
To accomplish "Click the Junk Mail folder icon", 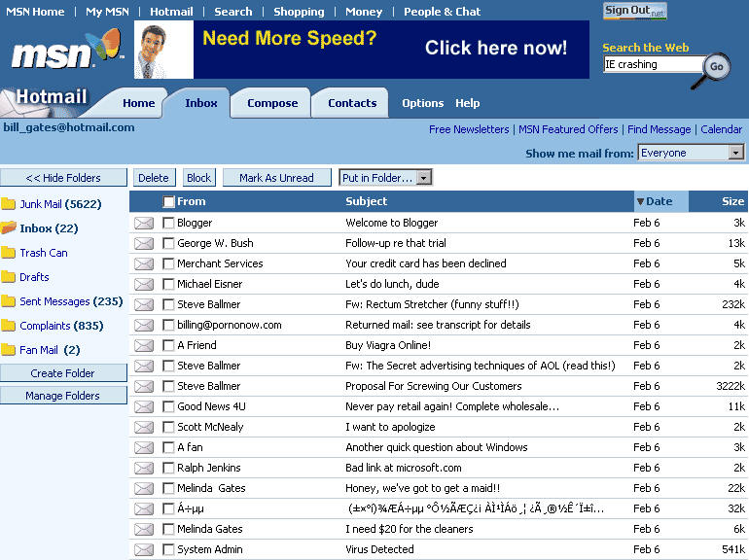I will (x=8, y=204).
